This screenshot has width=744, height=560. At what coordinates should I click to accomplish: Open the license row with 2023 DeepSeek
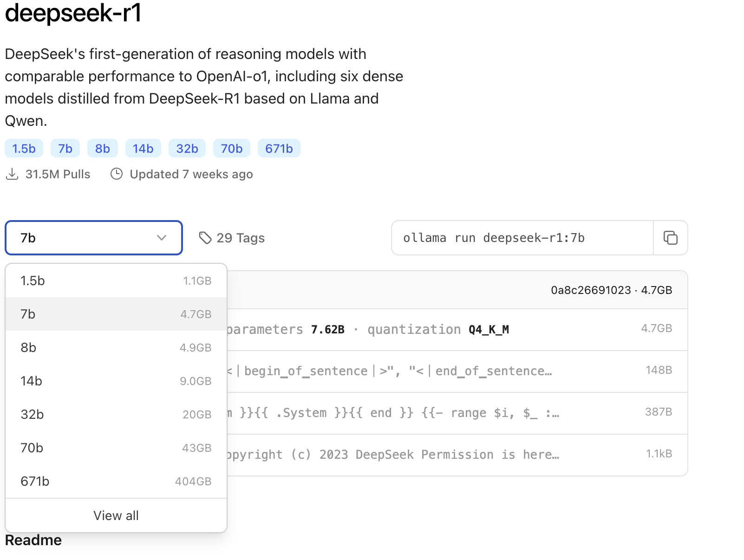pyautogui.click(x=457, y=455)
